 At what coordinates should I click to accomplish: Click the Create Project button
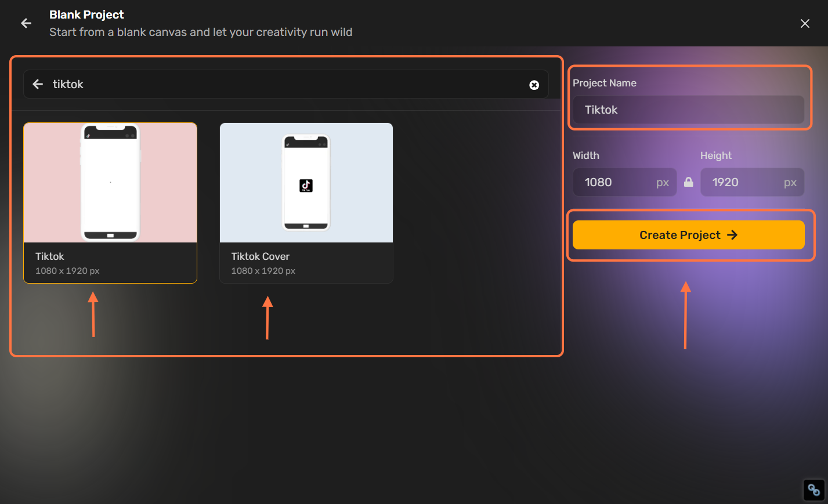click(689, 235)
